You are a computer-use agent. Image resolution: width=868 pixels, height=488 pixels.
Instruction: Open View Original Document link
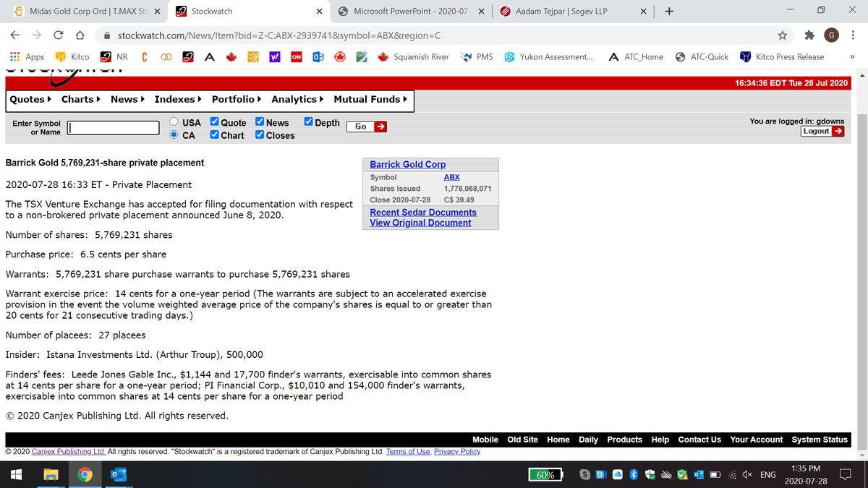[x=420, y=223]
